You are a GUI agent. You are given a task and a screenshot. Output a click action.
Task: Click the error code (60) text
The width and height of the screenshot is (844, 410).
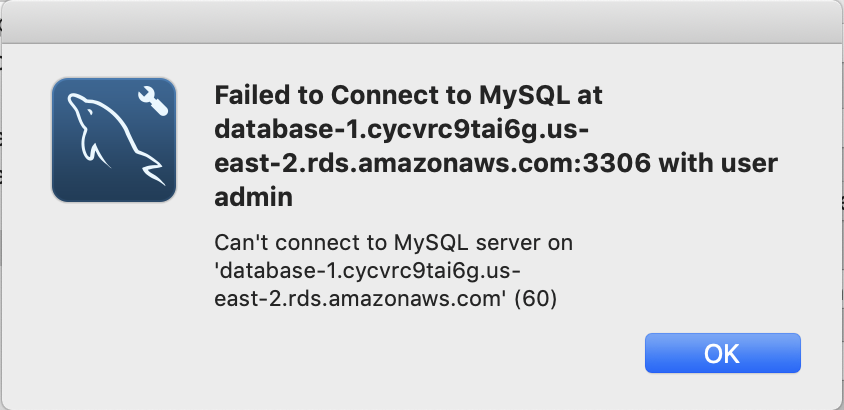tap(536, 300)
